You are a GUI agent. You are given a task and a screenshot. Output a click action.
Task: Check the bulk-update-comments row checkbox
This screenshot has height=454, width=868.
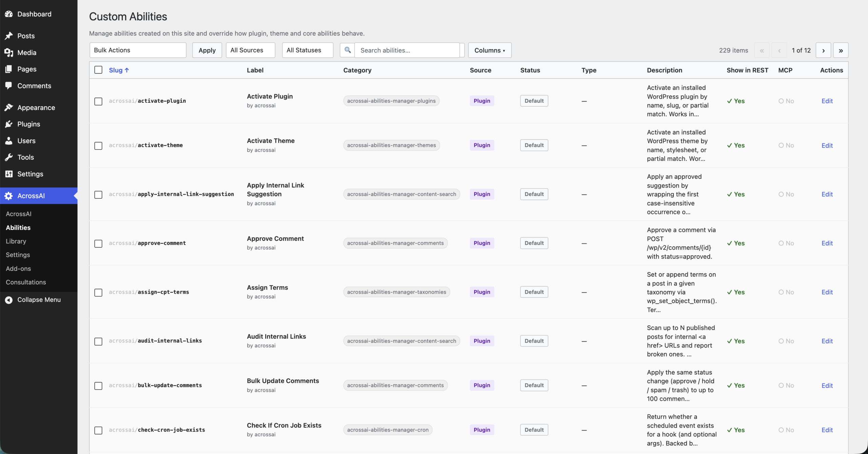98,386
